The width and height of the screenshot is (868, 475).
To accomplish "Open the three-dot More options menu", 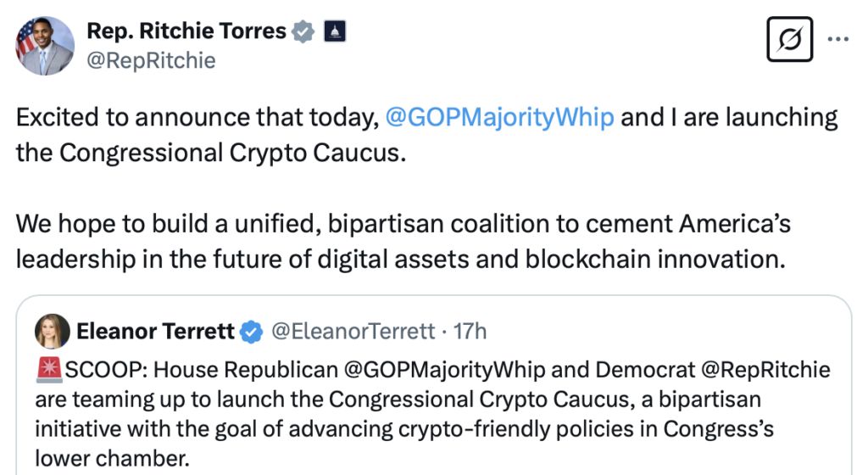I will click(x=837, y=40).
